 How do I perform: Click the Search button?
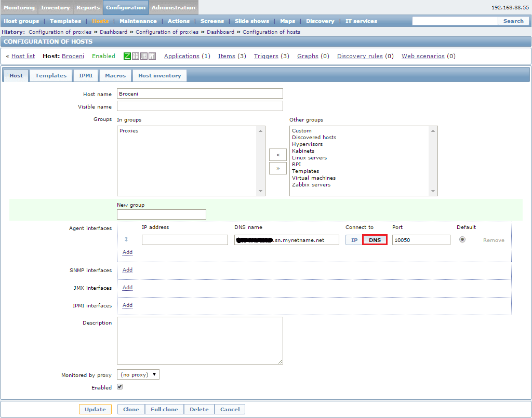513,21
